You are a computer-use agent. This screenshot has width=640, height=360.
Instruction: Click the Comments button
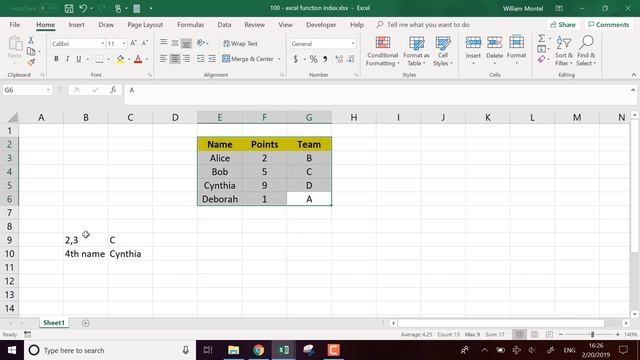coord(609,25)
